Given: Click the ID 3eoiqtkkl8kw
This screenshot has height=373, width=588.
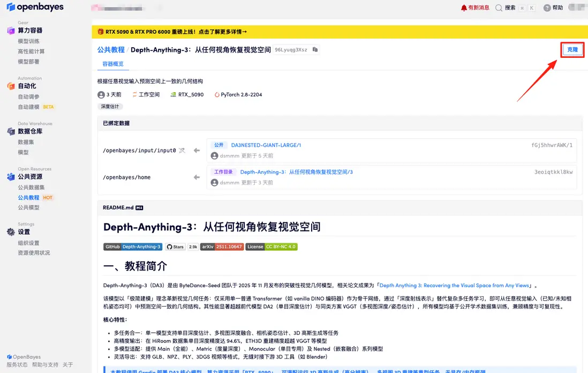Looking at the screenshot, I should [554, 172].
